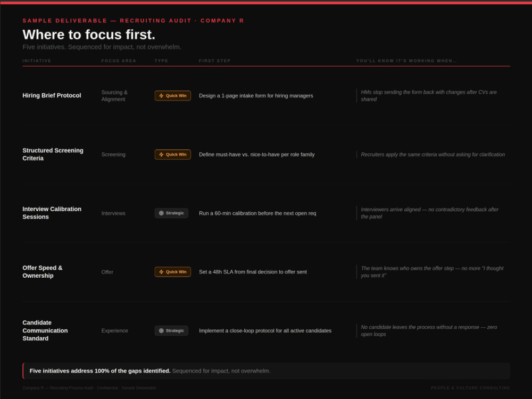Click 'Five initiatives address 100% of the gaps identified.'
The image size is (532, 399).
[100, 371]
